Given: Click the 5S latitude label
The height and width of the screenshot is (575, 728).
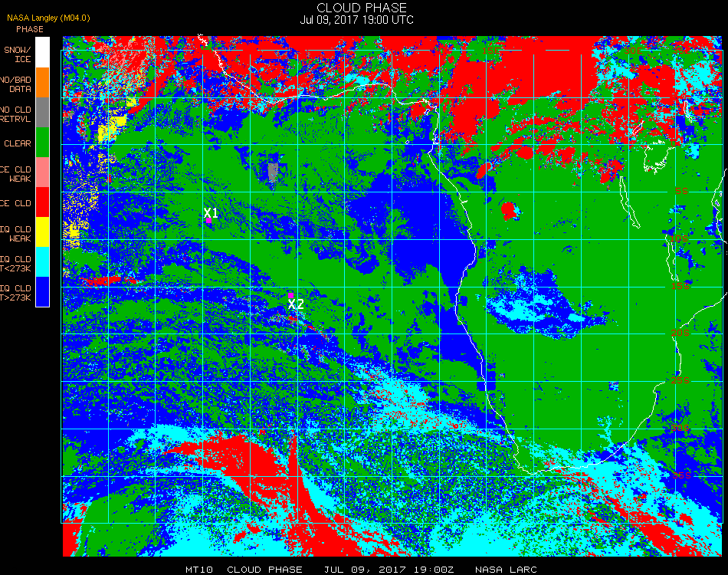Looking at the screenshot, I should pyautogui.click(x=681, y=191).
